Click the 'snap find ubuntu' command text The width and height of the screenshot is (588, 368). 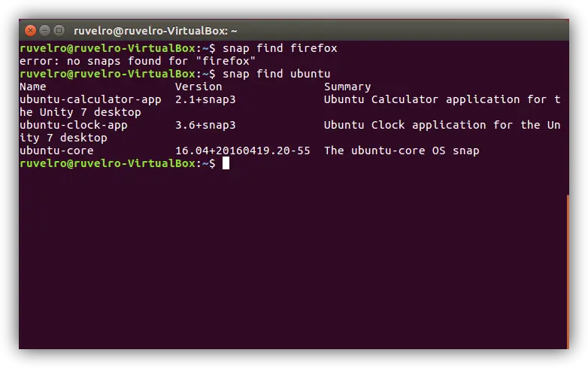coord(277,74)
